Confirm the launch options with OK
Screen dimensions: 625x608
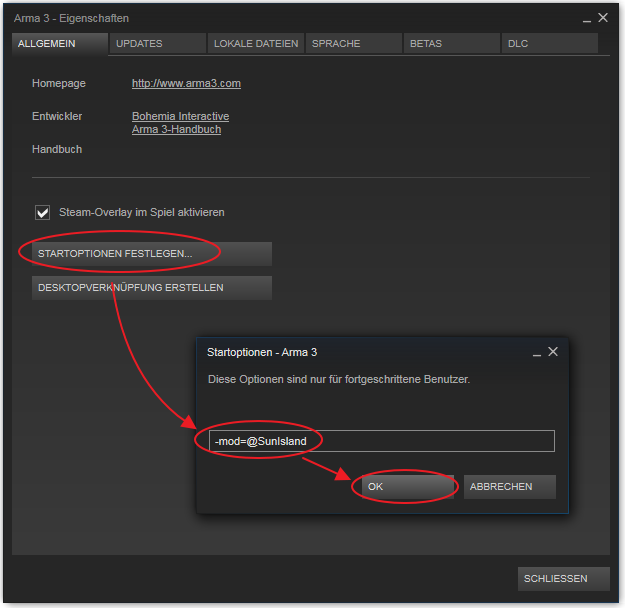407,486
